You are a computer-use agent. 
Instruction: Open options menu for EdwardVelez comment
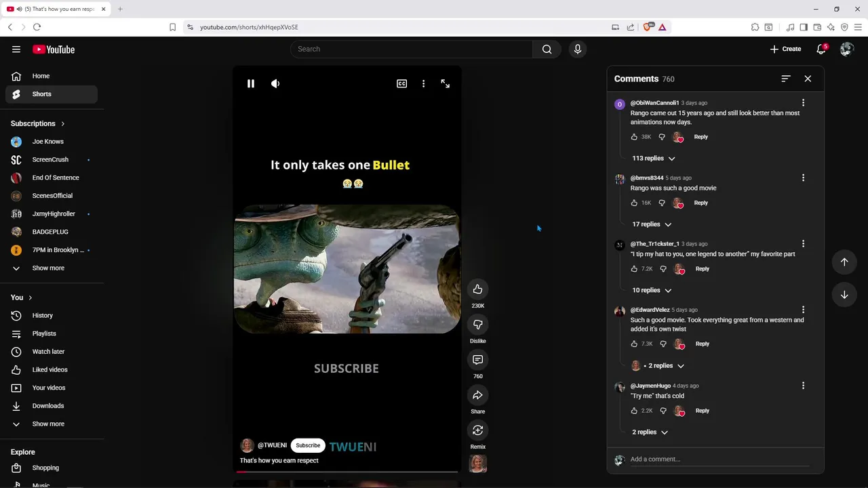pyautogui.click(x=804, y=310)
